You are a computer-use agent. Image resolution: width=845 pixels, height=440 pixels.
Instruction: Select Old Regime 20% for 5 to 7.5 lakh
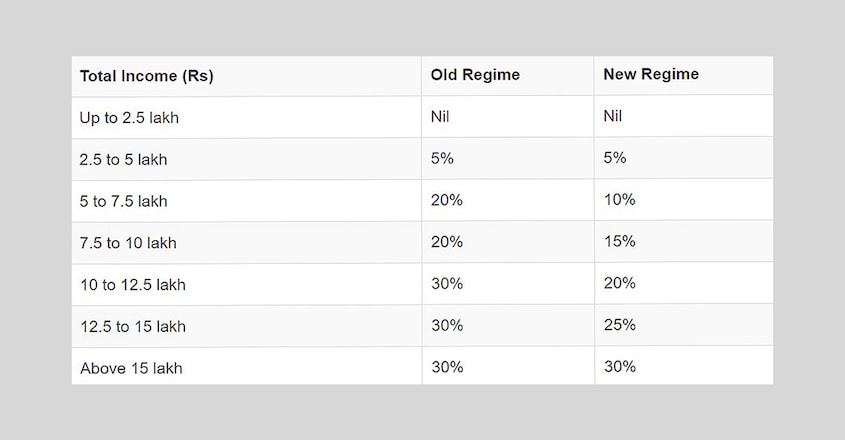point(447,200)
